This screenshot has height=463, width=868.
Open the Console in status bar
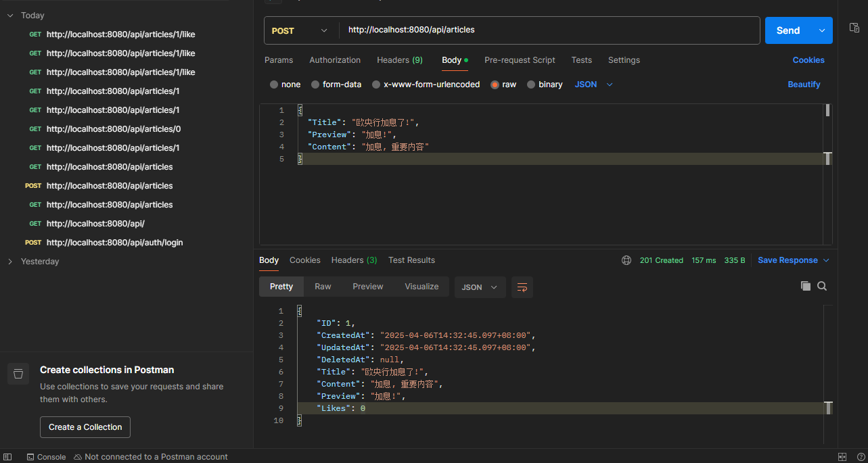click(46, 457)
